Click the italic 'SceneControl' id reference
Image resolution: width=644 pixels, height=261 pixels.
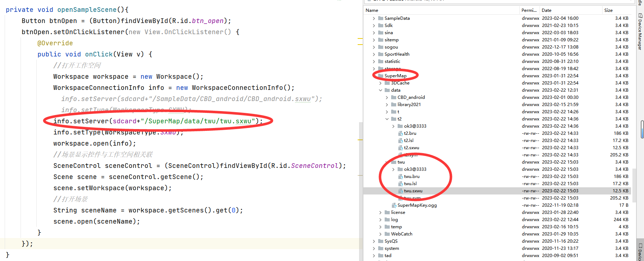pyautogui.click(x=315, y=166)
